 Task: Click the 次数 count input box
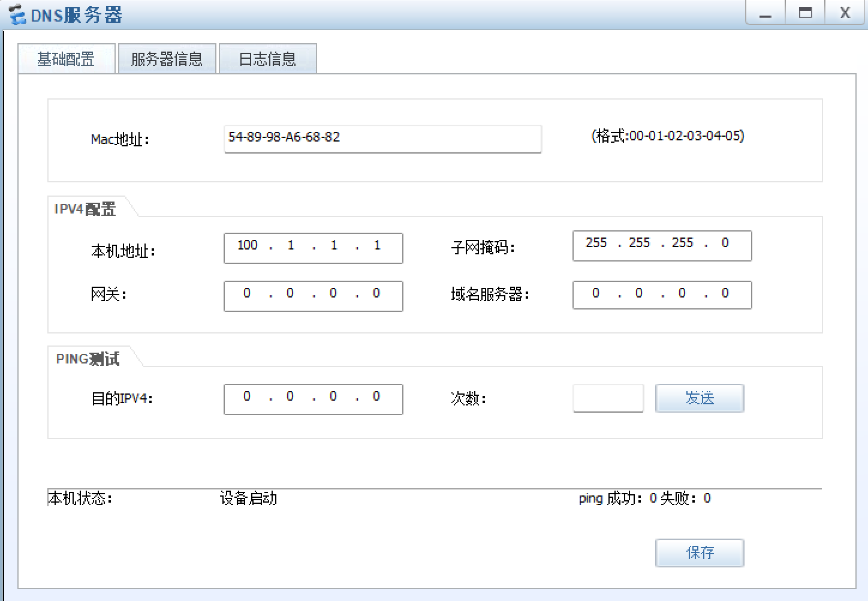click(608, 398)
